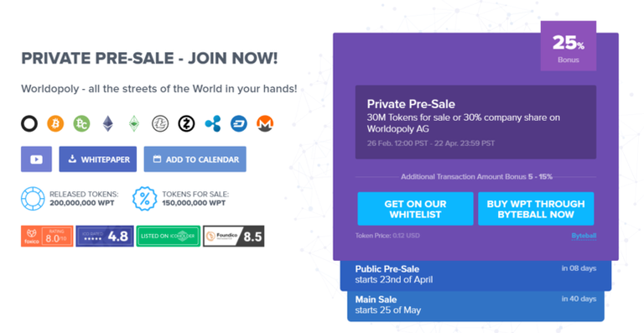
Task: Click the Litecoin icon
Action: coord(160,123)
